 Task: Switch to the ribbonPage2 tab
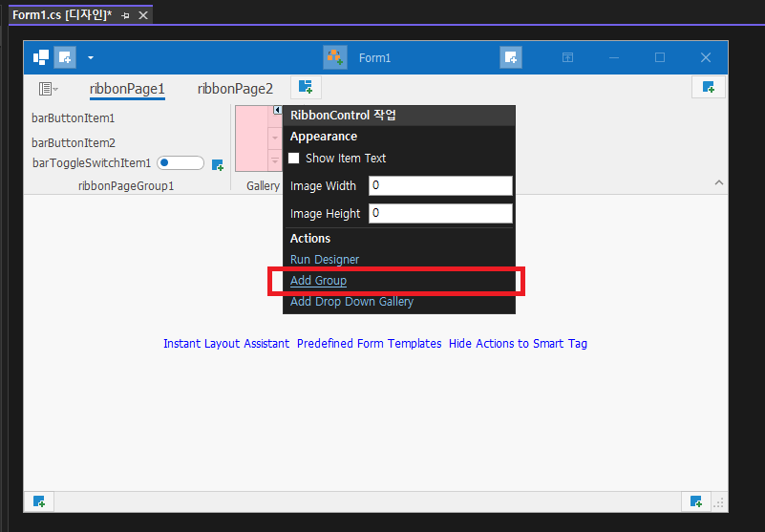click(235, 89)
